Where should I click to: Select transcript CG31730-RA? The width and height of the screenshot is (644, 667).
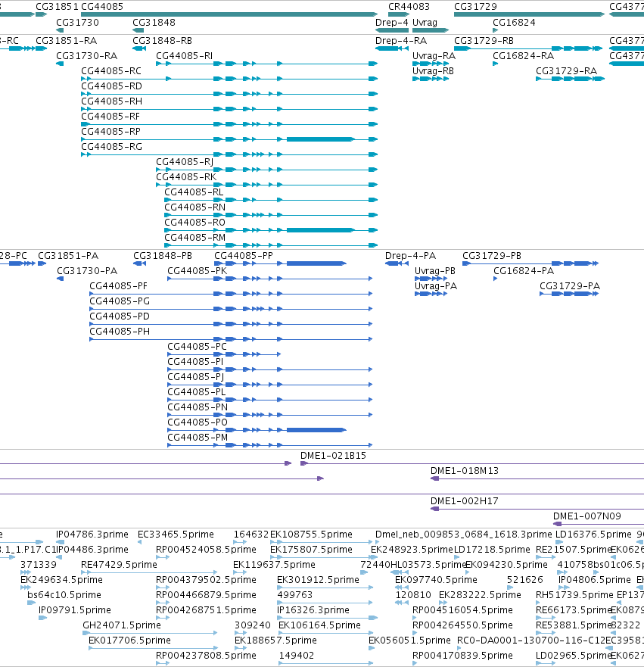[87, 56]
